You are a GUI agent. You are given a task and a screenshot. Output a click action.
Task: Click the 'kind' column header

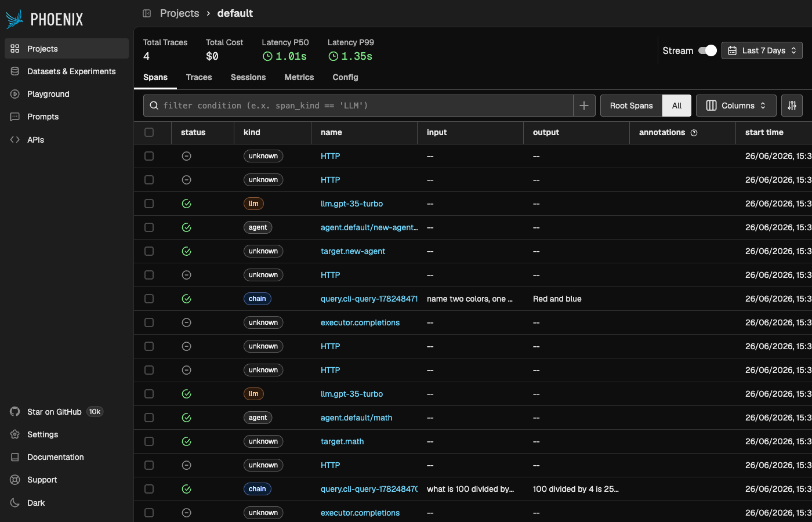(252, 132)
